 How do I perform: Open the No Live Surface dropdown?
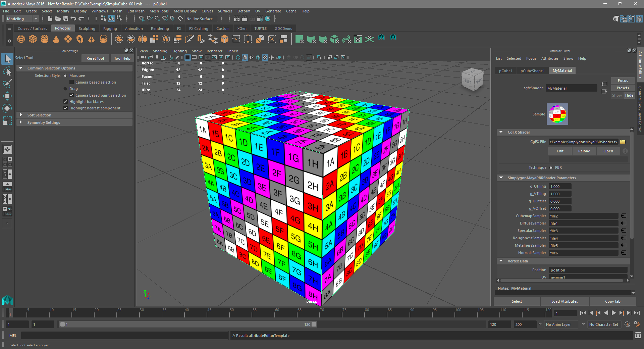coord(201,18)
